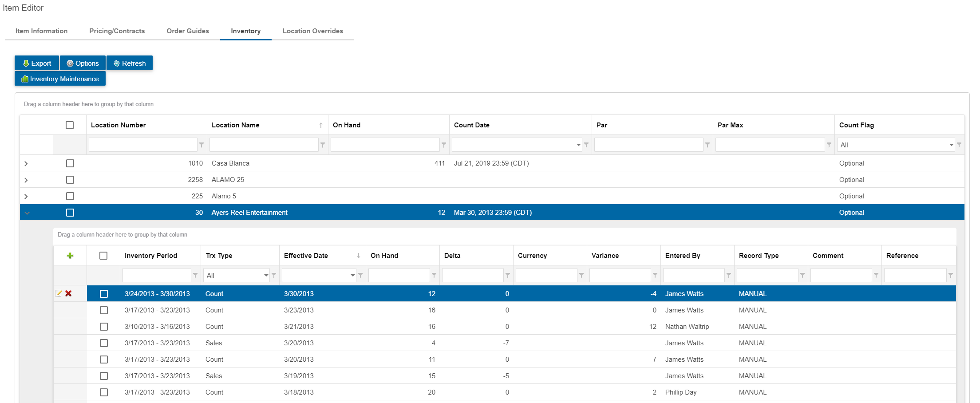Click the sort arrow on Location Name header
The image size is (980, 403).
click(x=321, y=126)
